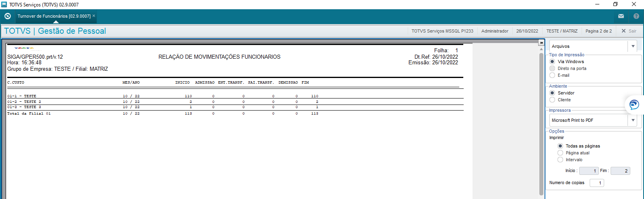Image resolution: width=644 pixels, height=199 pixels.
Task: Click the C.CUSTO column header
Action: [x=16, y=82]
